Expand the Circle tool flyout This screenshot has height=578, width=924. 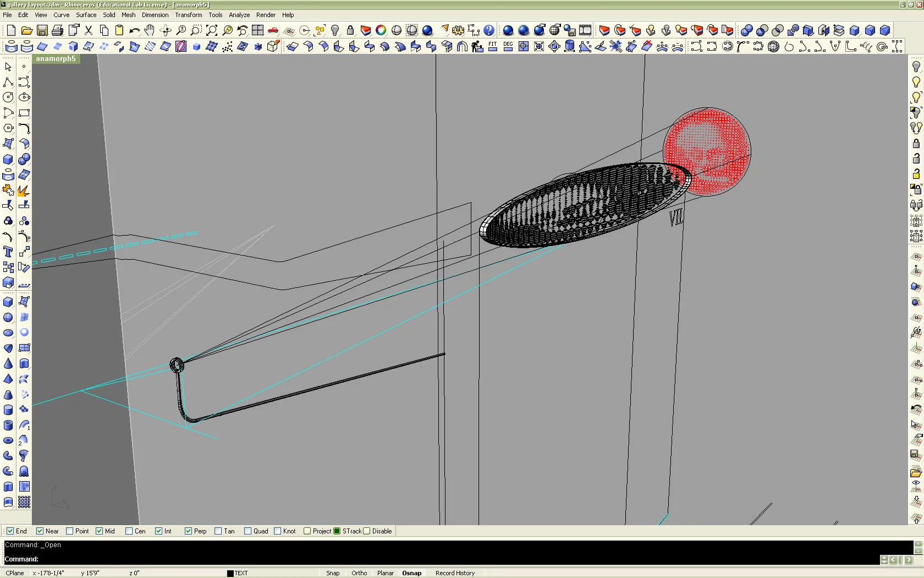pos(13,103)
